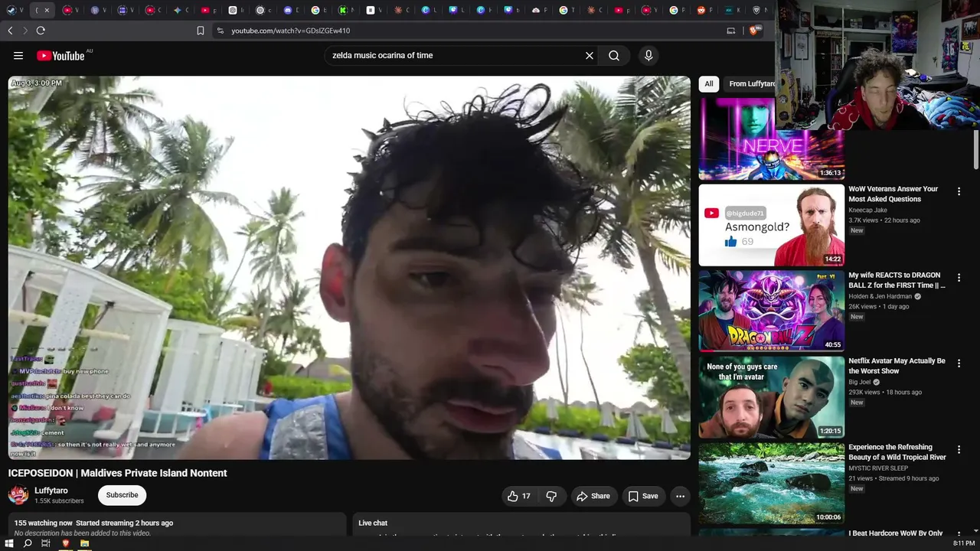Subscribe to the Luffytaro channel
980x551 pixels.
122,495
